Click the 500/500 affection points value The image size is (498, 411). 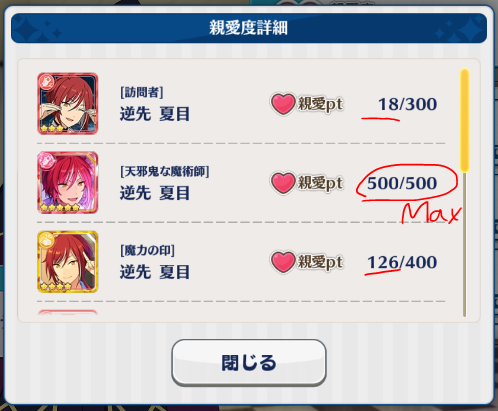coord(402,183)
